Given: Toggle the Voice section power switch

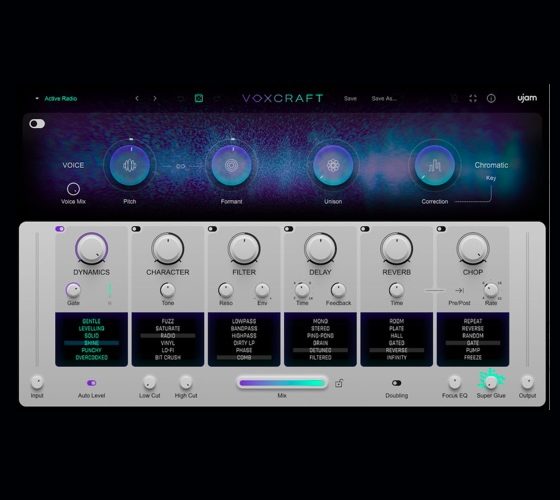Looking at the screenshot, I should pyautogui.click(x=37, y=124).
